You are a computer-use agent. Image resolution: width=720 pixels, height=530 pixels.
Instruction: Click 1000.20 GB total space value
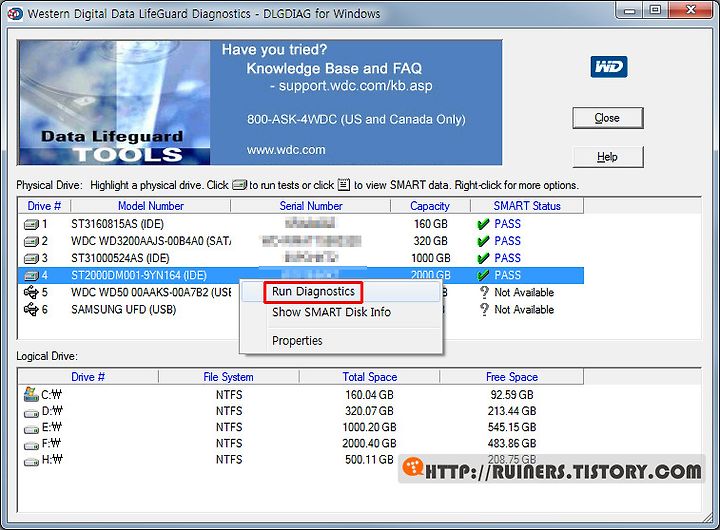point(369,427)
